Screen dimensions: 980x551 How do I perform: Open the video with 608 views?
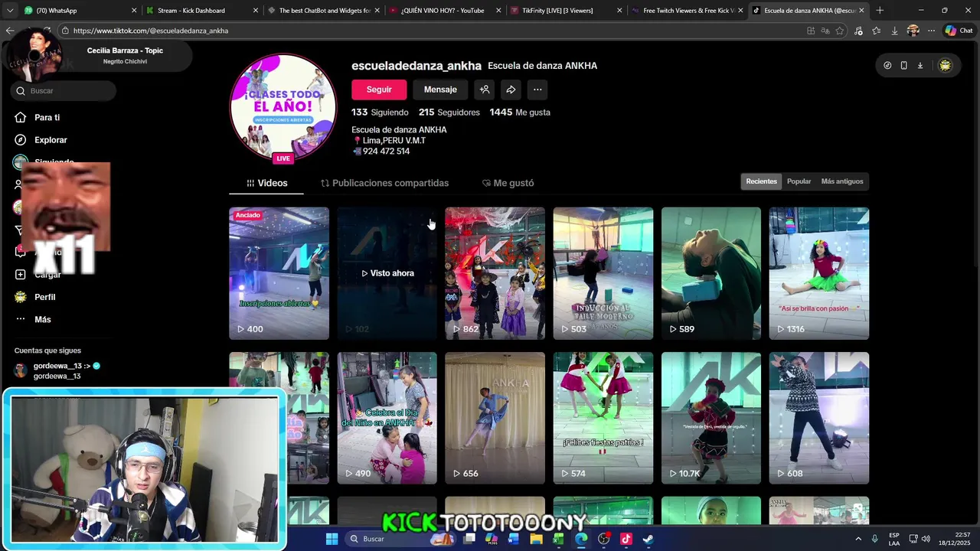819,418
